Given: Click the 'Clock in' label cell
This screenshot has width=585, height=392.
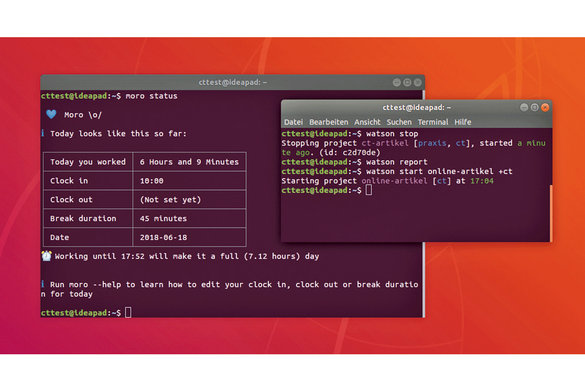Looking at the screenshot, I should click(88, 181).
